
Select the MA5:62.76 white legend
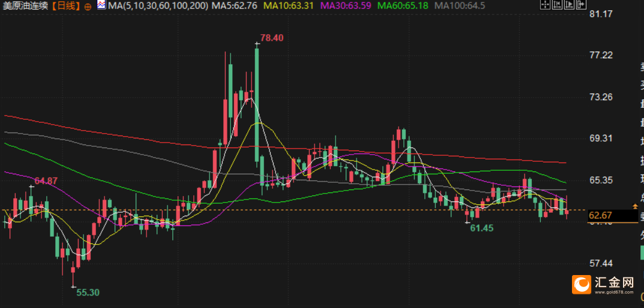coord(234,6)
